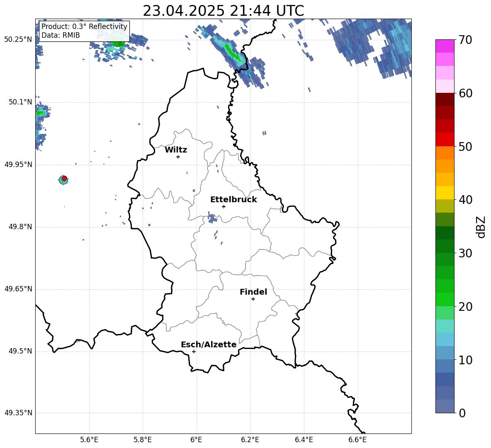Click the 5.8°E longitude label
491x448 pixels.
coord(143,440)
